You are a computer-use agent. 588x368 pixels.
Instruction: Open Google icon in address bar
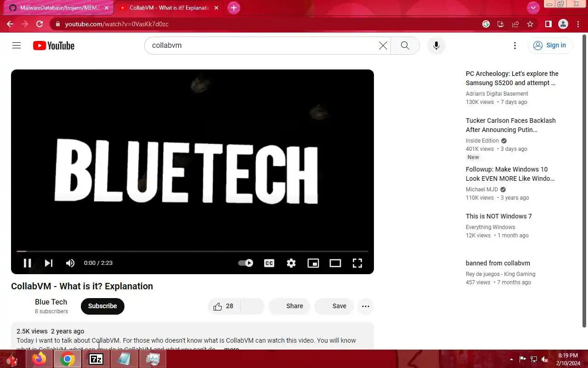(486, 24)
